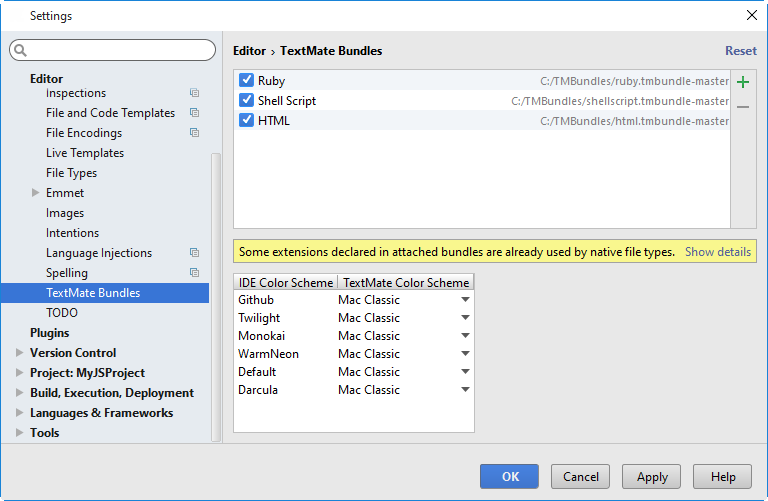Uncheck the Ruby bundle checkbox

247,81
